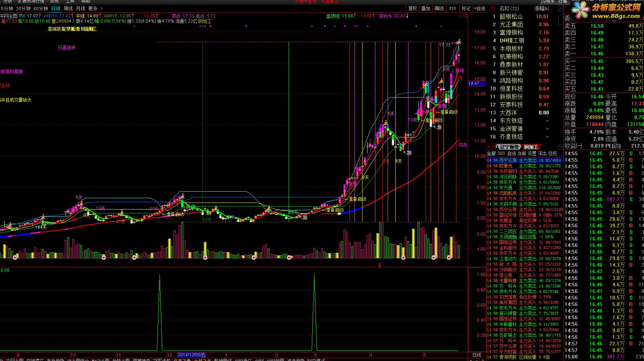Viewport: 644px width, 361px height.
Task: Add stock with +自选 button
Action: coord(479,8)
